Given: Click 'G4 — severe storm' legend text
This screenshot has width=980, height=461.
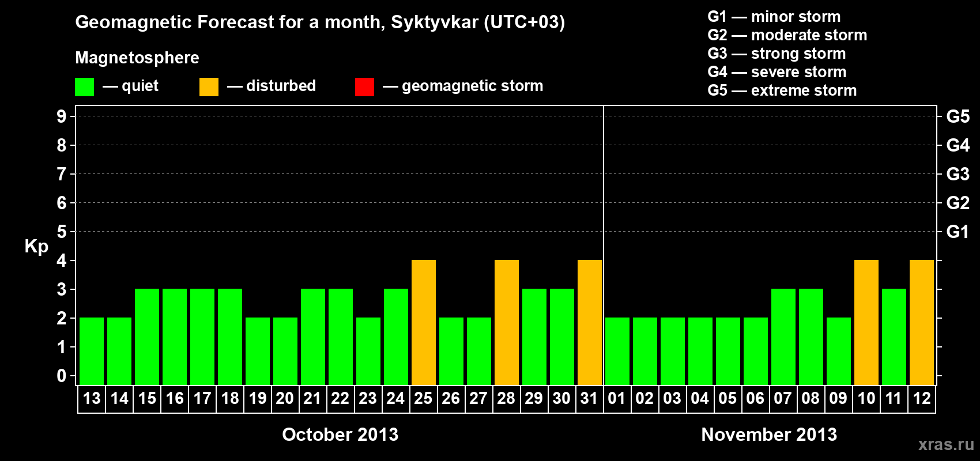Looking at the screenshot, I should (777, 72).
